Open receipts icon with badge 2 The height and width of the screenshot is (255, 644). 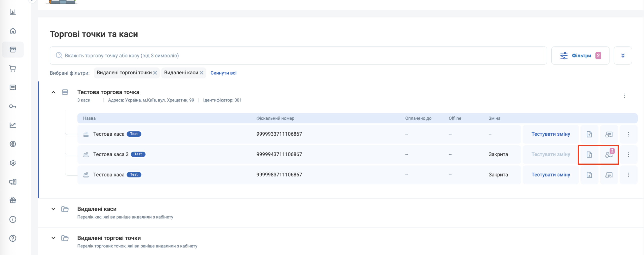coord(609,155)
